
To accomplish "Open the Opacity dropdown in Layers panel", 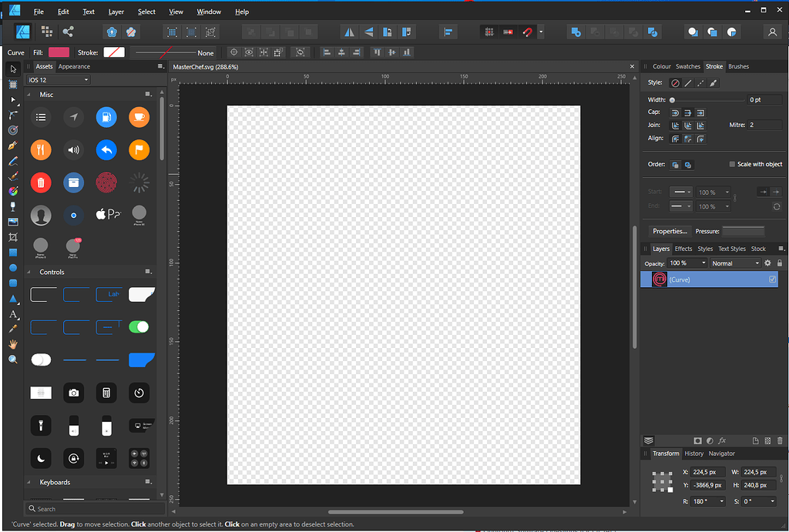I will [x=687, y=263].
